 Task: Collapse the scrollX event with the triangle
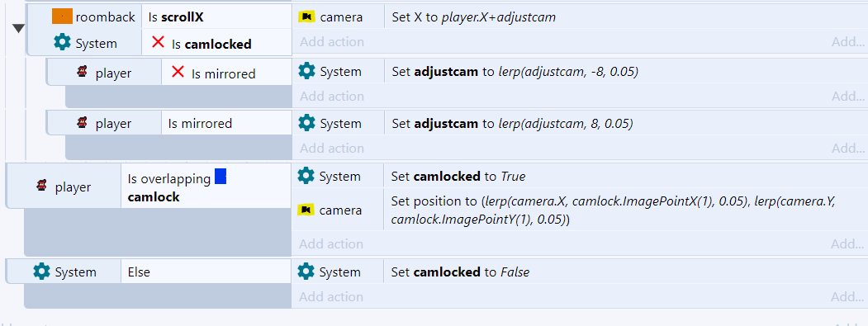(19, 29)
